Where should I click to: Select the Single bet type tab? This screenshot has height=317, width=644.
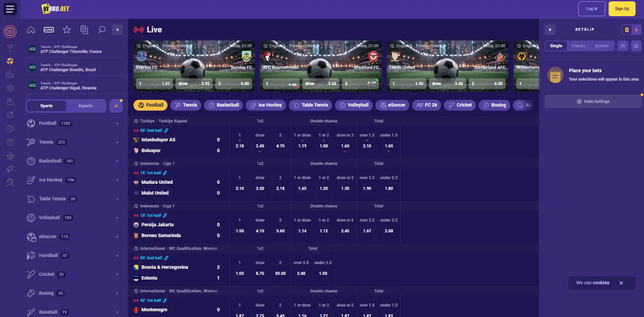tap(556, 46)
